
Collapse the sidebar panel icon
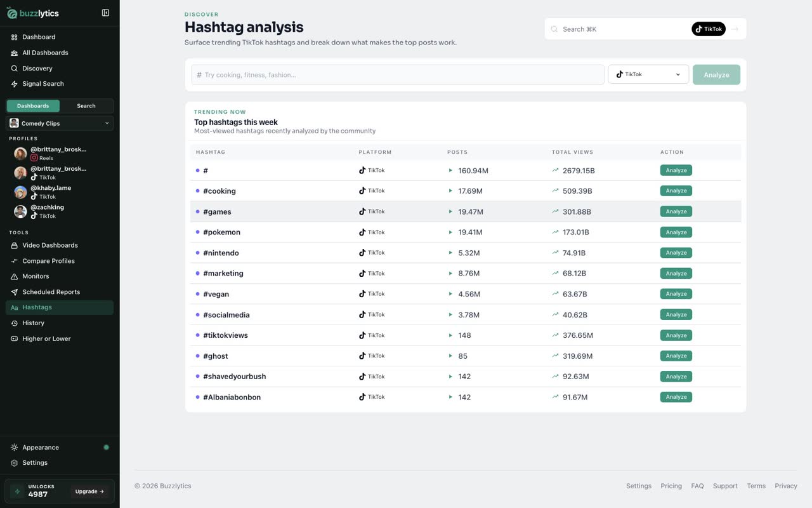(105, 13)
